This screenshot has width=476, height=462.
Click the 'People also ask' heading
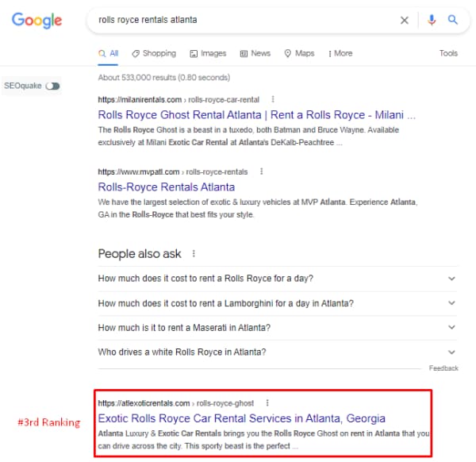[140, 254]
